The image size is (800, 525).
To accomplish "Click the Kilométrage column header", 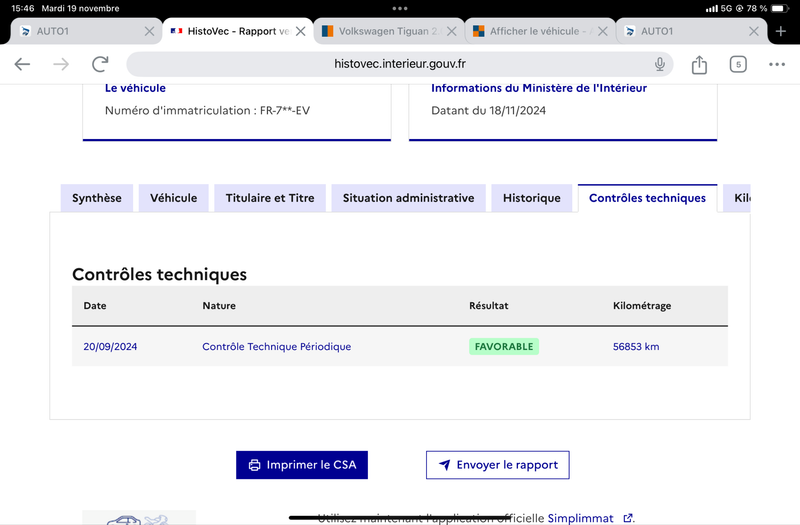I will (642, 306).
